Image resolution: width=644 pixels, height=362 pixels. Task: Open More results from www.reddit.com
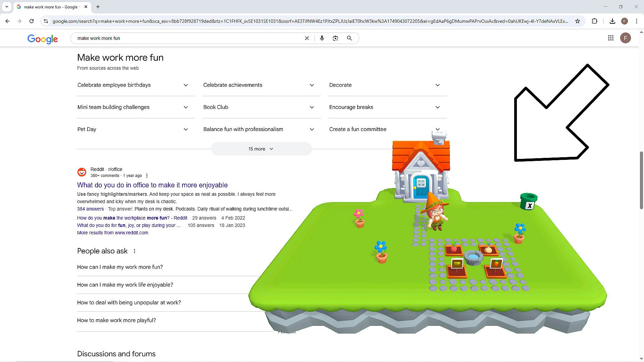[112, 233]
